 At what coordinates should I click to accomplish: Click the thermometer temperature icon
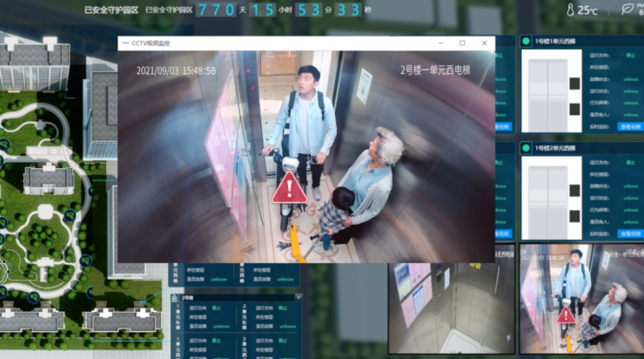(570, 10)
